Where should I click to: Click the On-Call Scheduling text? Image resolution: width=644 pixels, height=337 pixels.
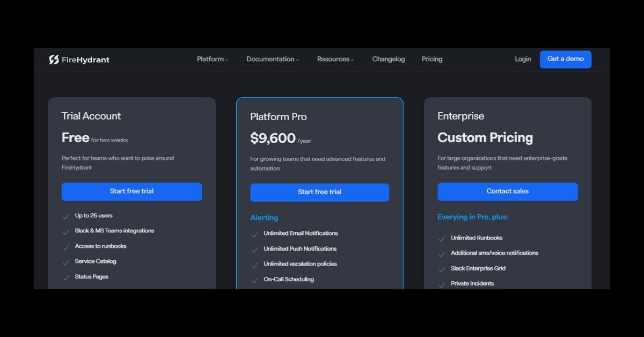tap(289, 280)
